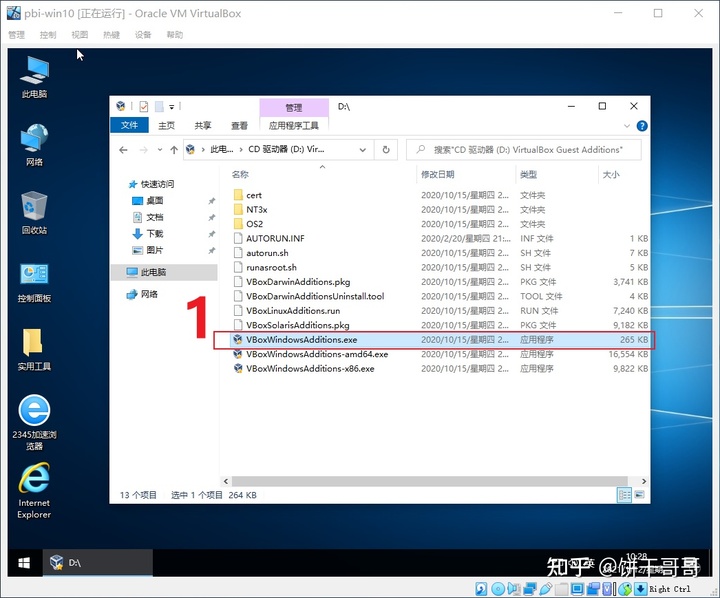Click the audio status icon in VirtualBox

[x=513, y=588]
